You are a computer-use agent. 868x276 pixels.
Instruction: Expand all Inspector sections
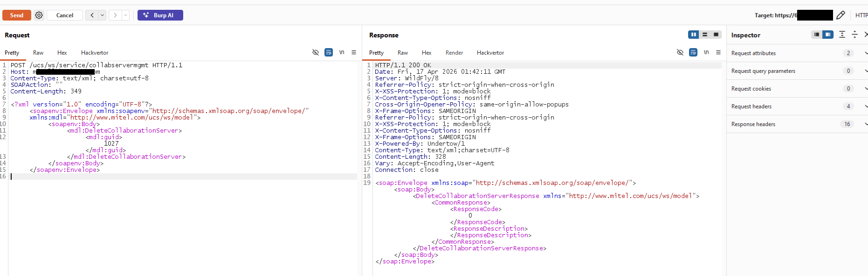[x=842, y=35]
